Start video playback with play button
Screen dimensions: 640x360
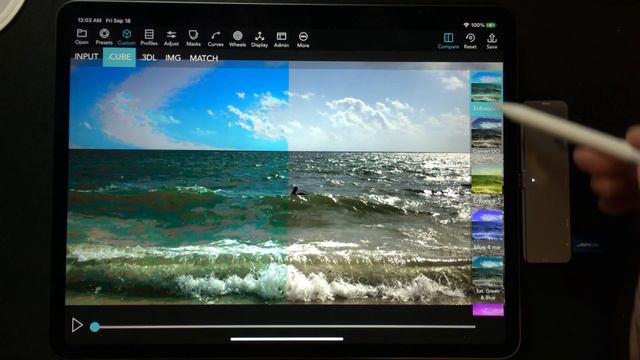click(x=77, y=325)
